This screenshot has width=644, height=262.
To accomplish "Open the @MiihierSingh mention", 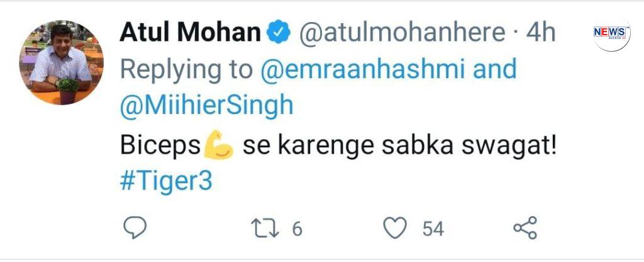I will point(206,106).
